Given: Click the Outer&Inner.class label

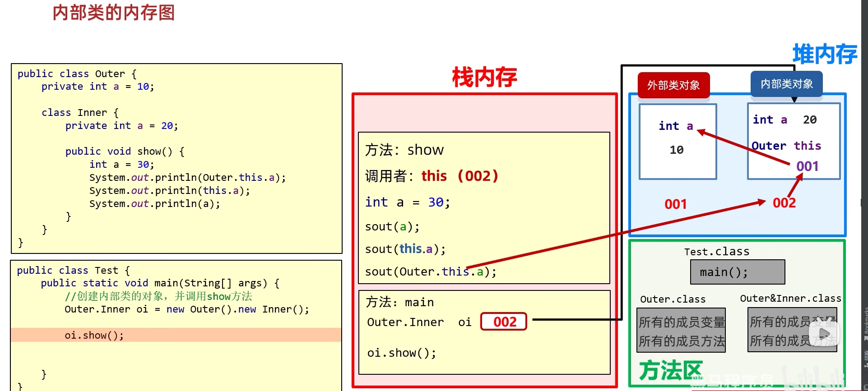Looking at the screenshot, I should pos(790,298).
